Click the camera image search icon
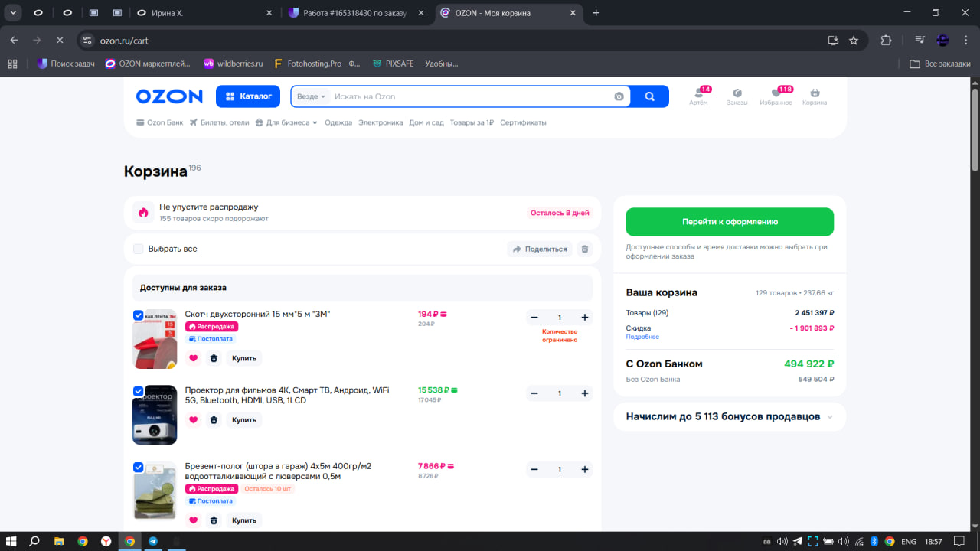980x551 pixels. [x=619, y=96]
